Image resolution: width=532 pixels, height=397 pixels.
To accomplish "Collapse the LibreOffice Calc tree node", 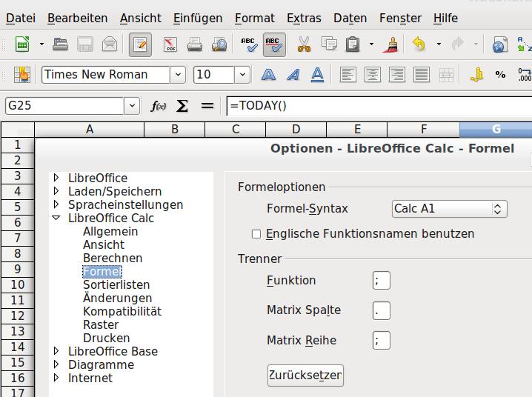I will point(56,218).
